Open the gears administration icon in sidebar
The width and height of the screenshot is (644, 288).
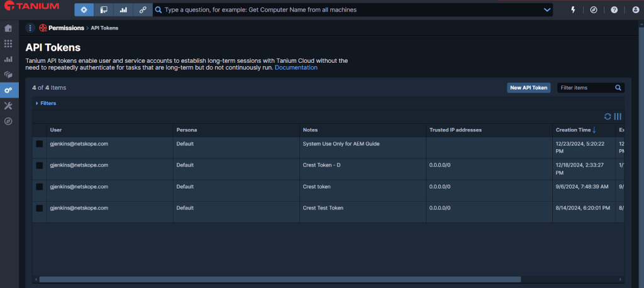click(8, 90)
